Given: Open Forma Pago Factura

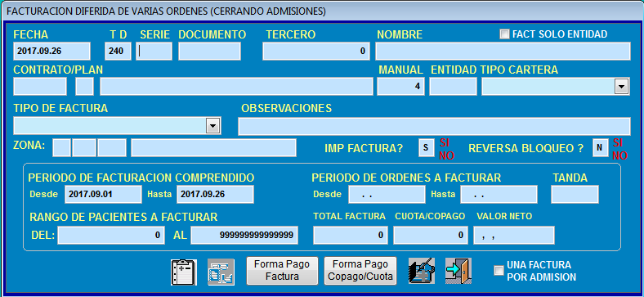Looking at the screenshot, I should click(x=282, y=270).
